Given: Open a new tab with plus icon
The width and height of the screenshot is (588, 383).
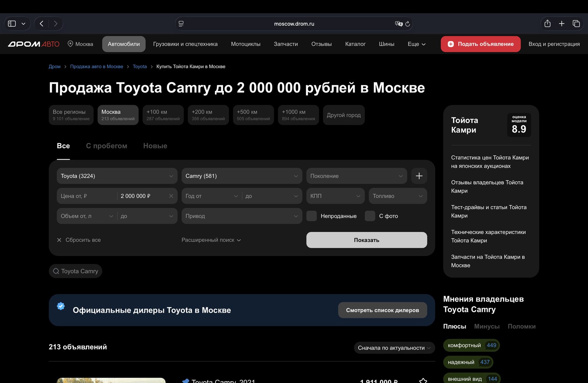Looking at the screenshot, I should pyautogui.click(x=562, y=24).
